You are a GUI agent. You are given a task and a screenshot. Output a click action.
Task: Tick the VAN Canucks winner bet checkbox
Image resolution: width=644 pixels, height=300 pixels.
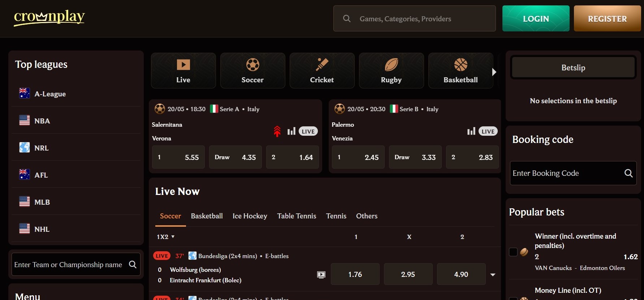pyautogui.click(x=513, y=252)
